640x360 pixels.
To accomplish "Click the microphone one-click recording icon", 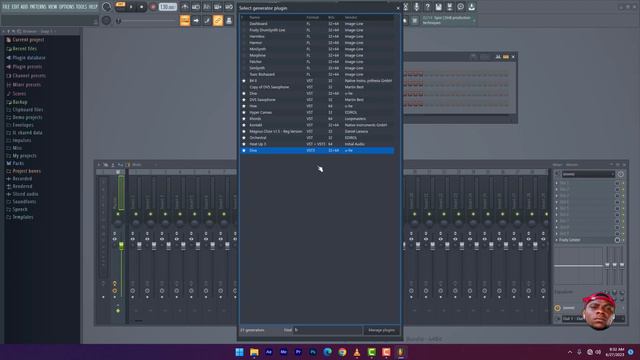I will pos(416,7).
